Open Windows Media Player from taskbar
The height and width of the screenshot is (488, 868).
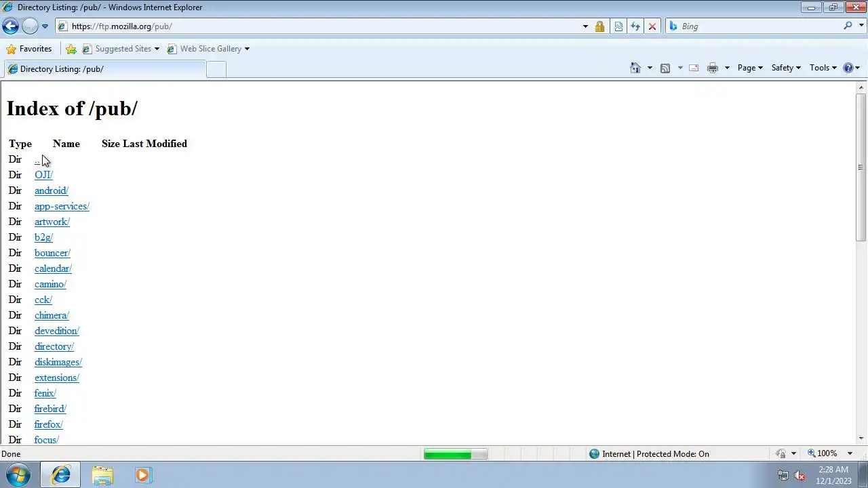point(142,475)
